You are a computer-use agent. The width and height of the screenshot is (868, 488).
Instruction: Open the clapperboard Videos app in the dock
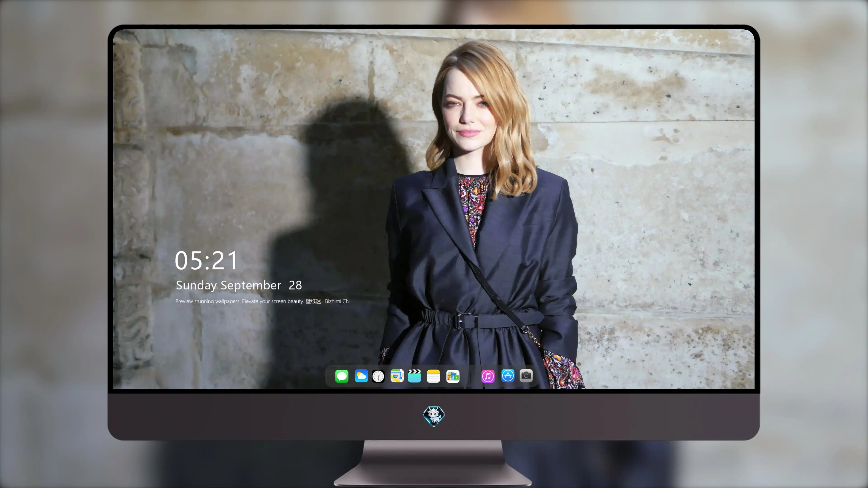pos(415,376)
